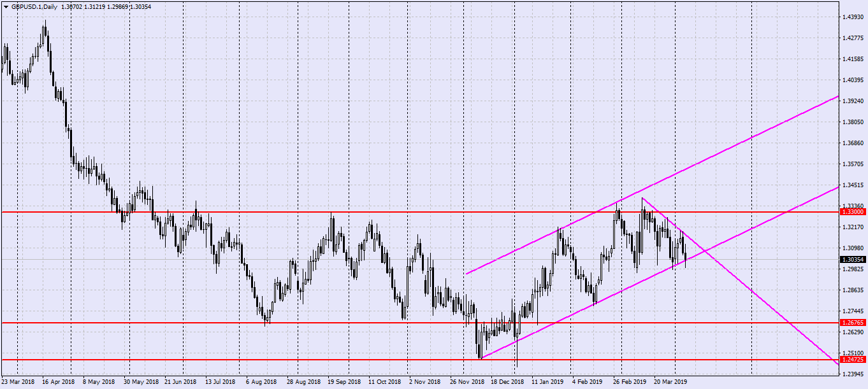The image size is (868, 389).
Task: Click the 28 Aug 2018 date label
Action: pos(303,382)
